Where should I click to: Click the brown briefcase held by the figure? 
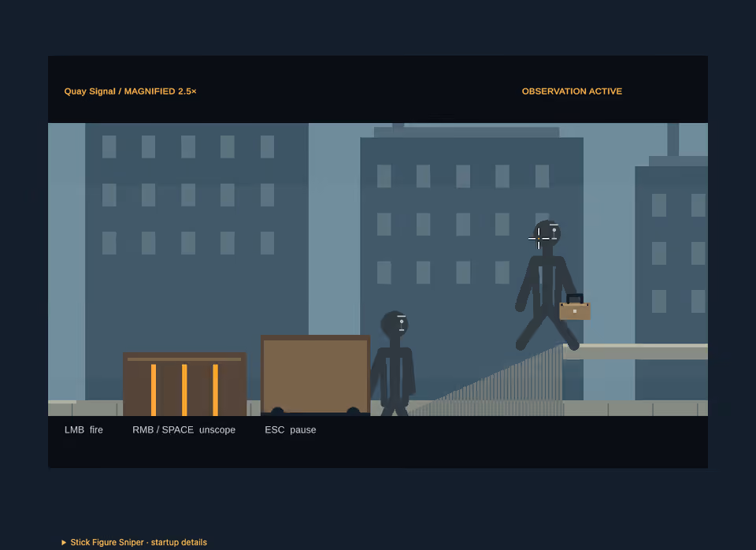pos(575,307)
